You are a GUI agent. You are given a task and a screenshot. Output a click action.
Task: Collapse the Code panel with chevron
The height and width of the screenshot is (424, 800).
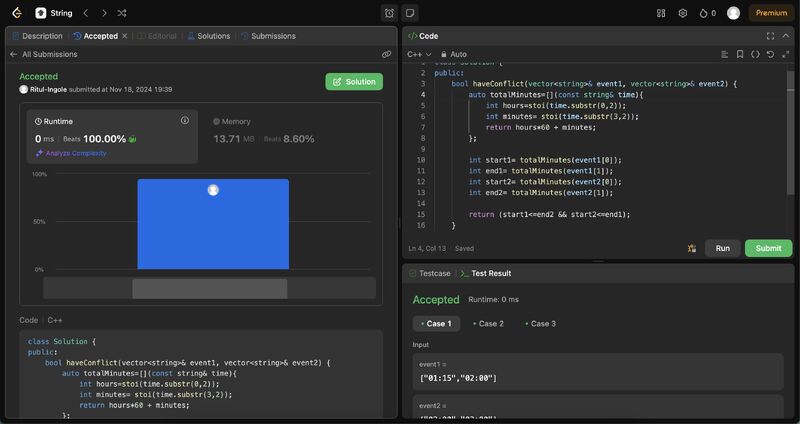point(786,35)
